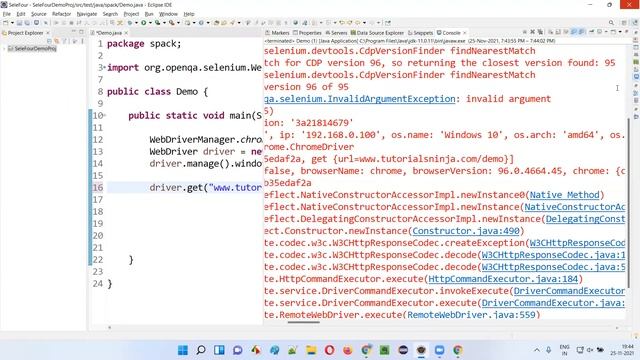Click the Save toolbar icon
Screen dimensions: 640x360
[19, 23]
